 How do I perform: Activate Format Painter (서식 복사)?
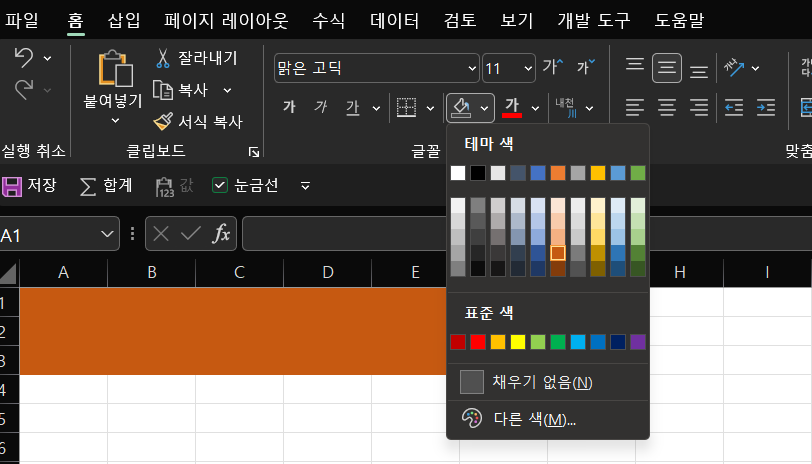click(x=163, y=122)
